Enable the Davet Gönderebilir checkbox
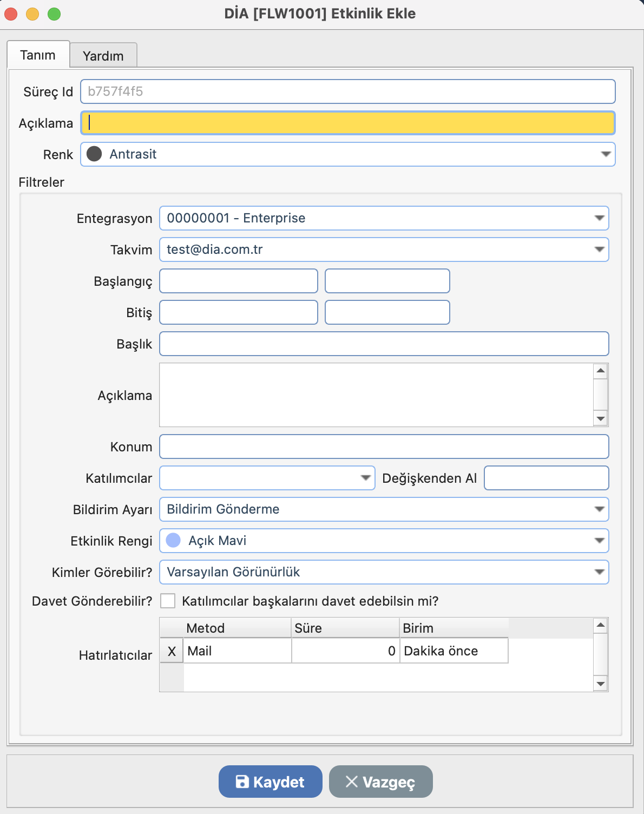The width and height of the screenshot is (644, 814). pos(168,601)
